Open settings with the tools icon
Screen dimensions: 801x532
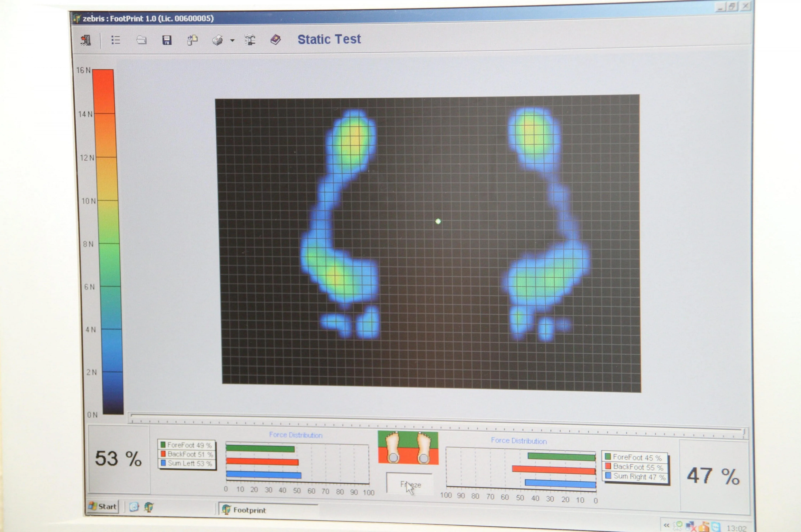point(250,40)
